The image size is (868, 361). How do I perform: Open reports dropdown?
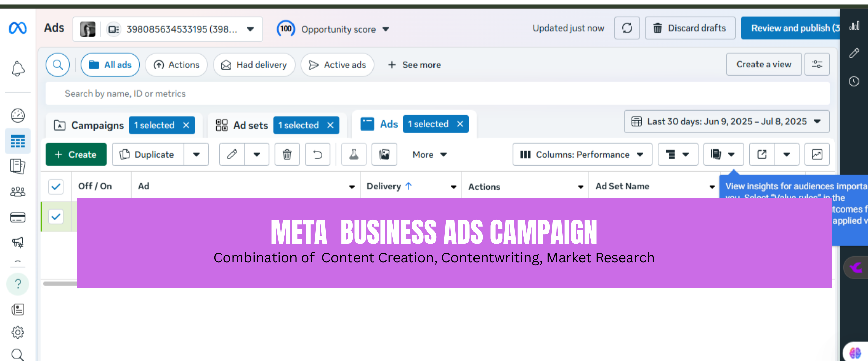coord(724,155)
